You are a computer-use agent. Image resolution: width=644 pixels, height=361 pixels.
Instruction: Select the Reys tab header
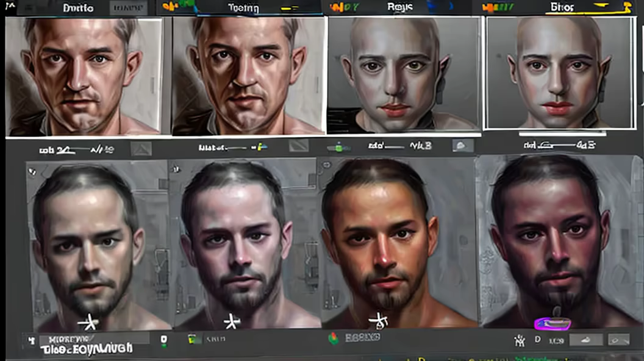point(400,7)
